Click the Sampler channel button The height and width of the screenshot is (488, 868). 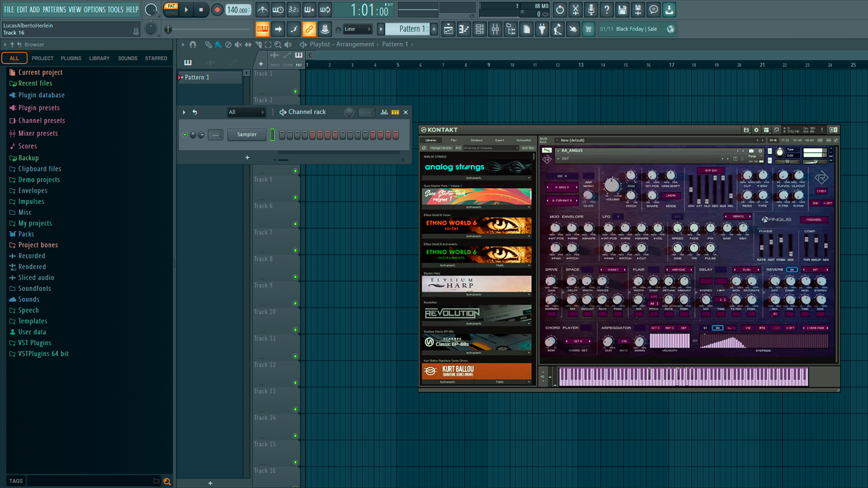pos(247,135)
